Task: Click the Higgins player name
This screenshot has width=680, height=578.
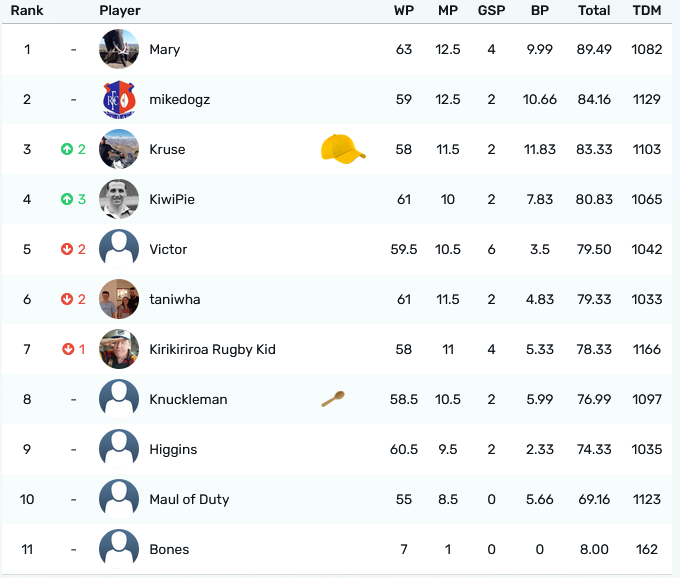Action: (172, 449)
